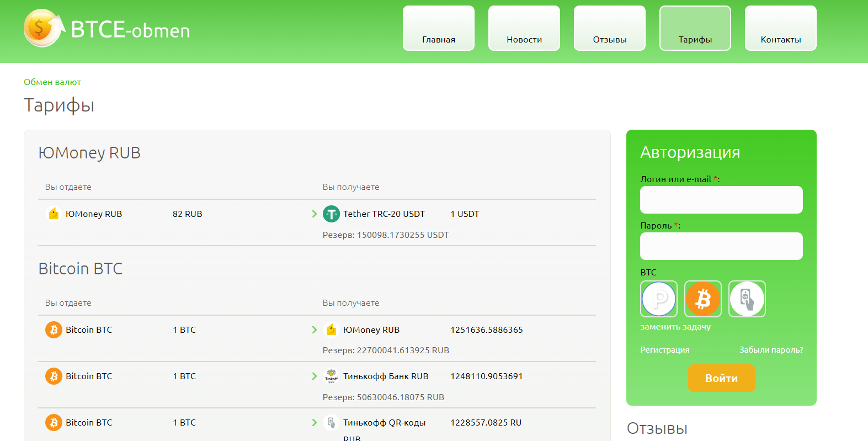Click the ЮMoney RUB section heading

pyautogui.click(x=89, y=153)
